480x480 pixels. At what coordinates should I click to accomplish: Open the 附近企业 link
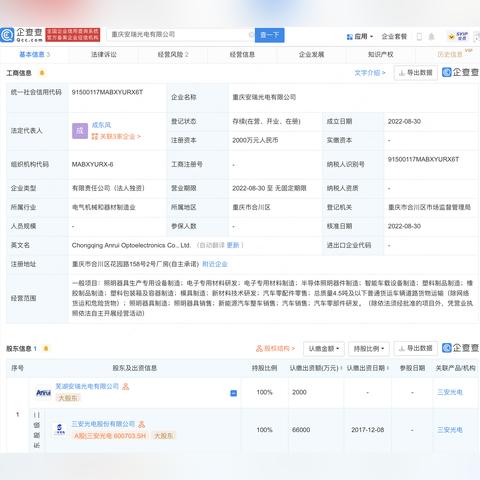coord(215,264)
